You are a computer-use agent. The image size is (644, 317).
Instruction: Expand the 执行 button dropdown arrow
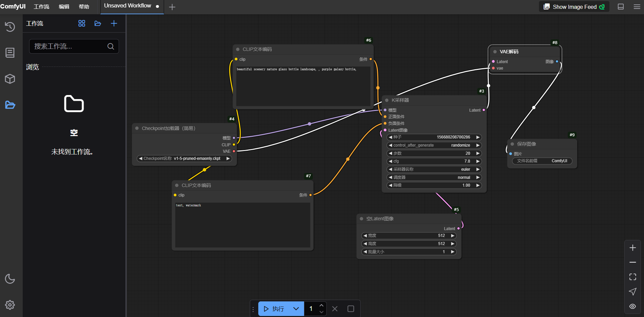point(296,309)
